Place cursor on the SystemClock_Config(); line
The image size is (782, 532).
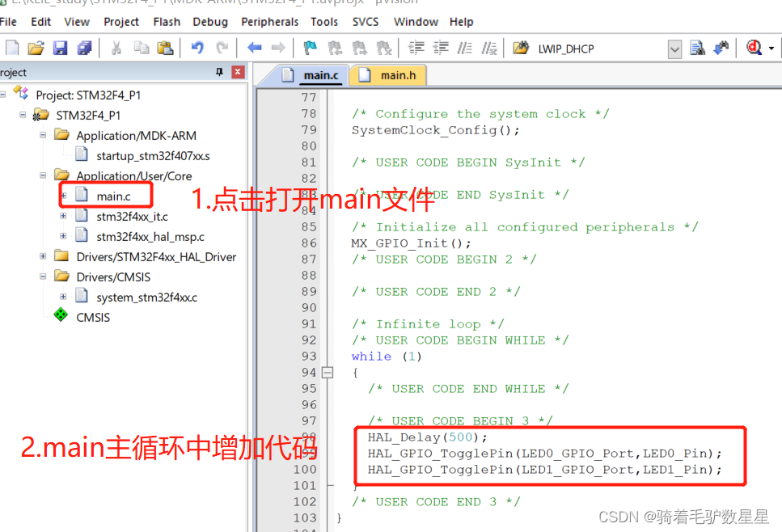pyautogui.click(x=435, y=130)
